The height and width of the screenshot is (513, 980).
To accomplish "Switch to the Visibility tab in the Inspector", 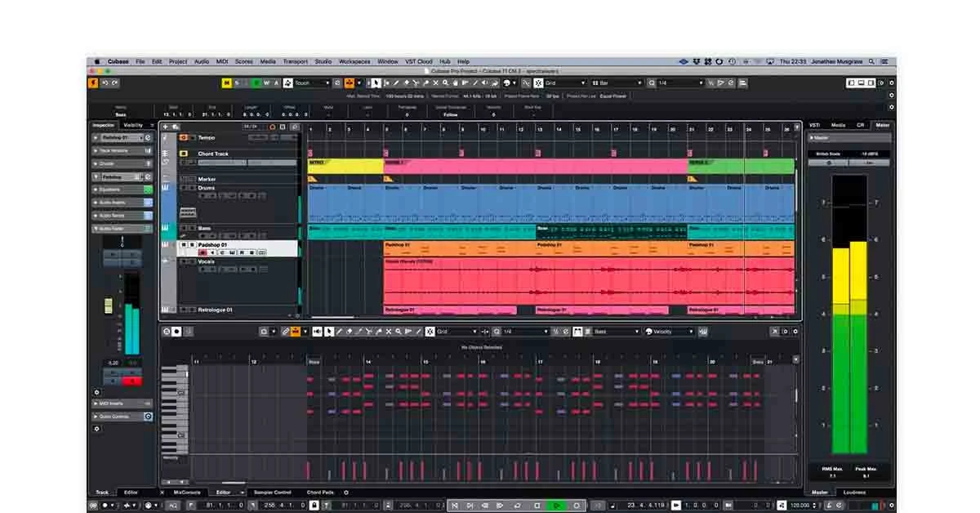I will (x=135, y=124).
